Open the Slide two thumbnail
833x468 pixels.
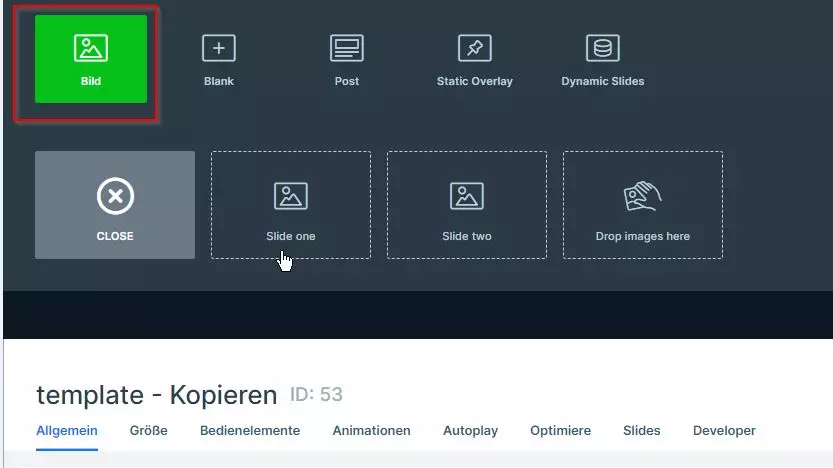(x=467, y=205)
